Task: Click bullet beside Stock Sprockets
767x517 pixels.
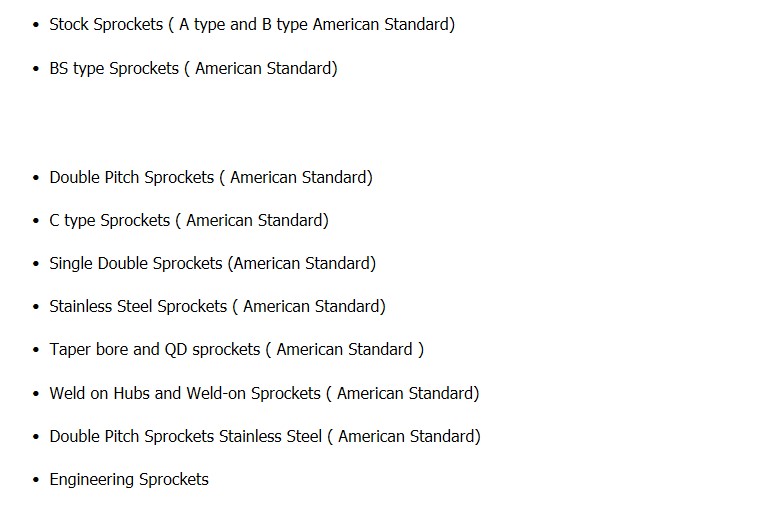Action: (x=36, y=24)
